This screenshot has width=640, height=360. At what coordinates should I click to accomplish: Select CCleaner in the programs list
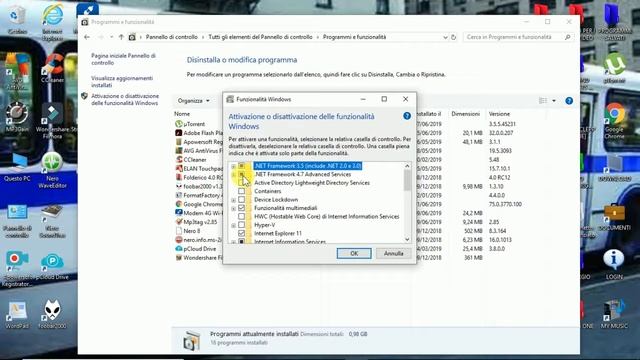coord(191,160)
